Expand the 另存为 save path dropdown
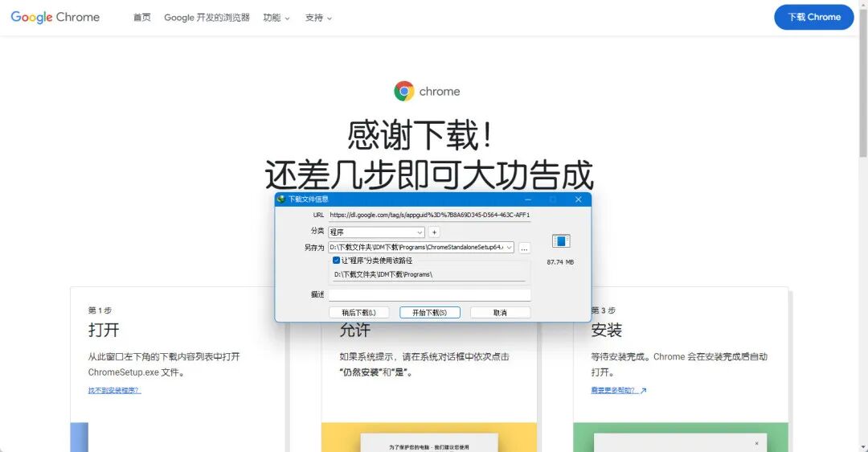Image resolution: width=868 pixels, height=452 pixels. pos(509,248)
